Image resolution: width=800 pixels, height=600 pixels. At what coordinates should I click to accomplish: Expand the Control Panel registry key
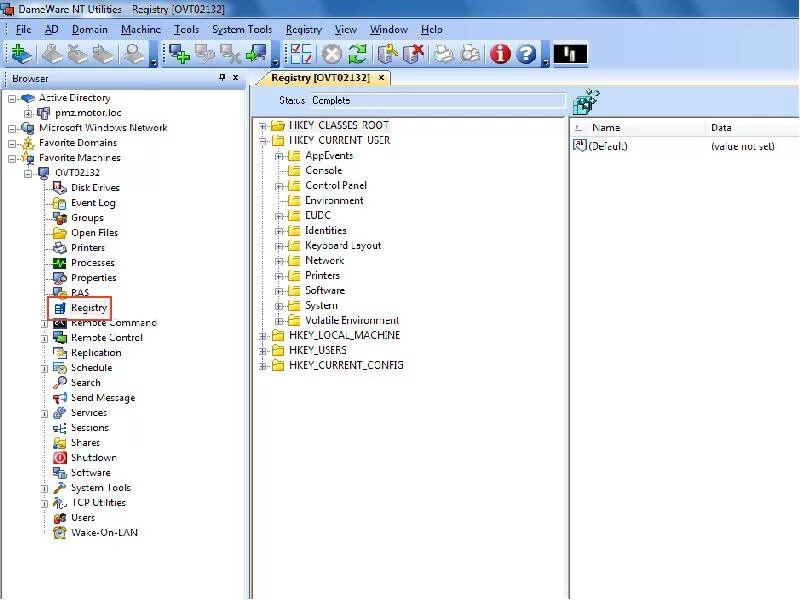coord(279,186)
